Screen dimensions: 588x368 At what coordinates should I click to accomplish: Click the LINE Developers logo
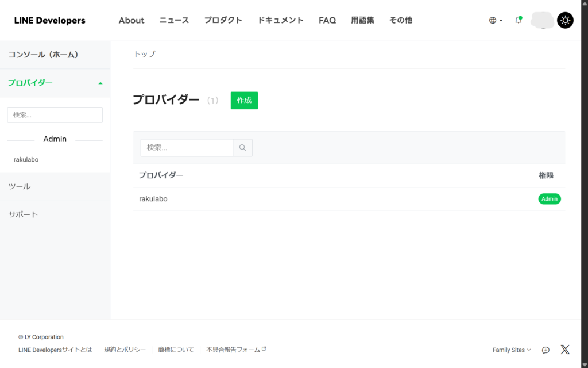tap(49, 21)
